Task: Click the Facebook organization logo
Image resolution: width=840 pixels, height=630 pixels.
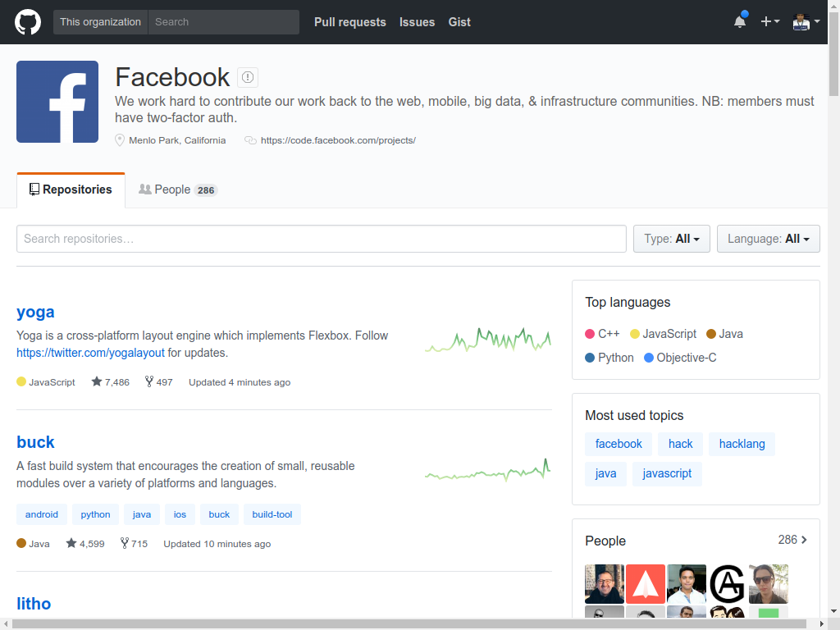Action: [57, 102]
